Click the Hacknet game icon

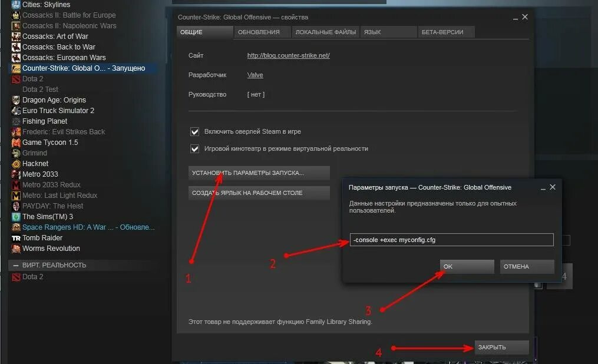point(16,164)
